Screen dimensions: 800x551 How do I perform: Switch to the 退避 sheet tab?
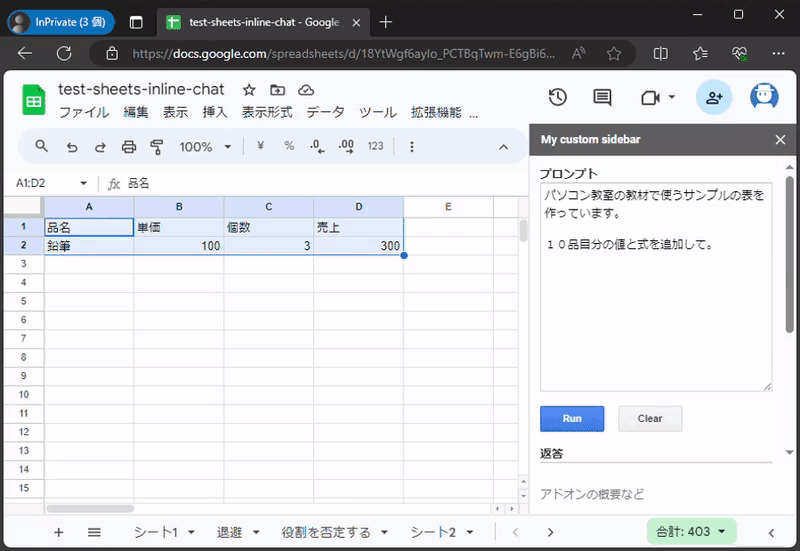(229, 533)
